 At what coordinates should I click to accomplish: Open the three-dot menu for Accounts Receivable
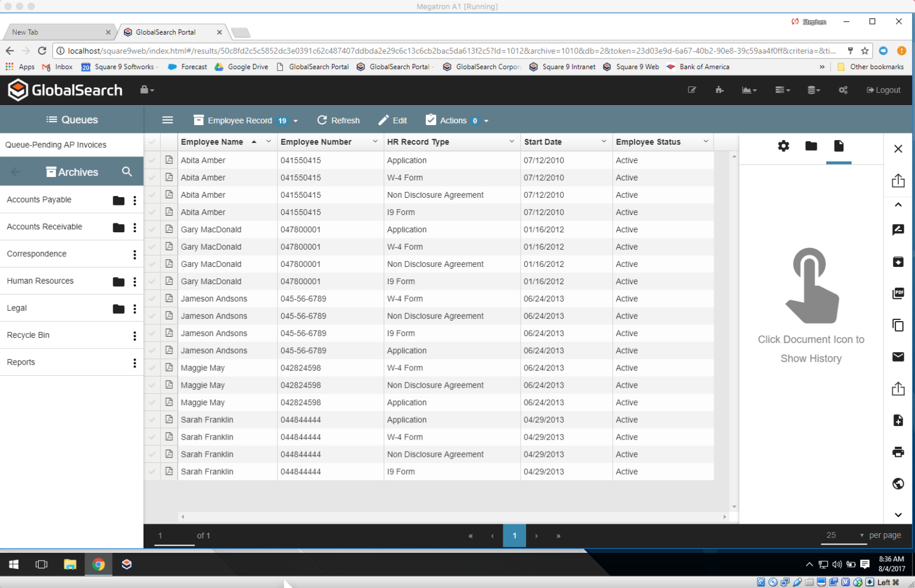click(x=135, y=228)
